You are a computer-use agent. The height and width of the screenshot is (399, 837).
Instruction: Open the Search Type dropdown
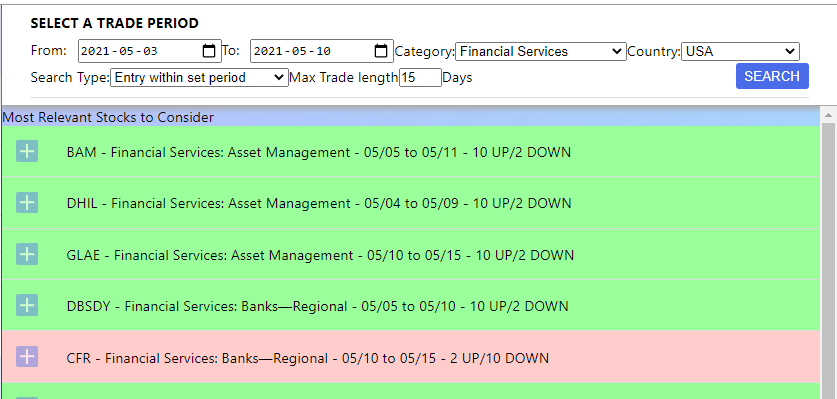coord(199,77)
